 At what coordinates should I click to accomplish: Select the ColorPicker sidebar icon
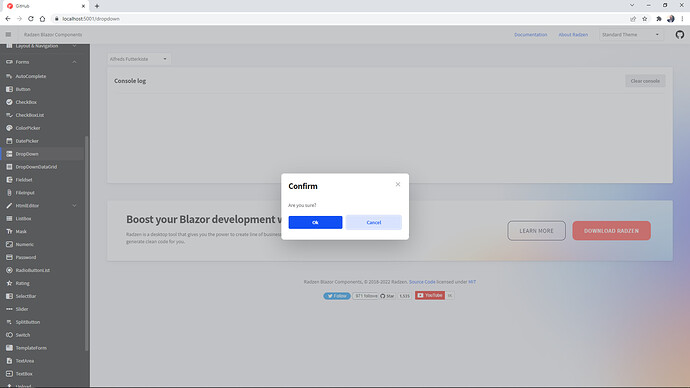click(x=9, y=128)
